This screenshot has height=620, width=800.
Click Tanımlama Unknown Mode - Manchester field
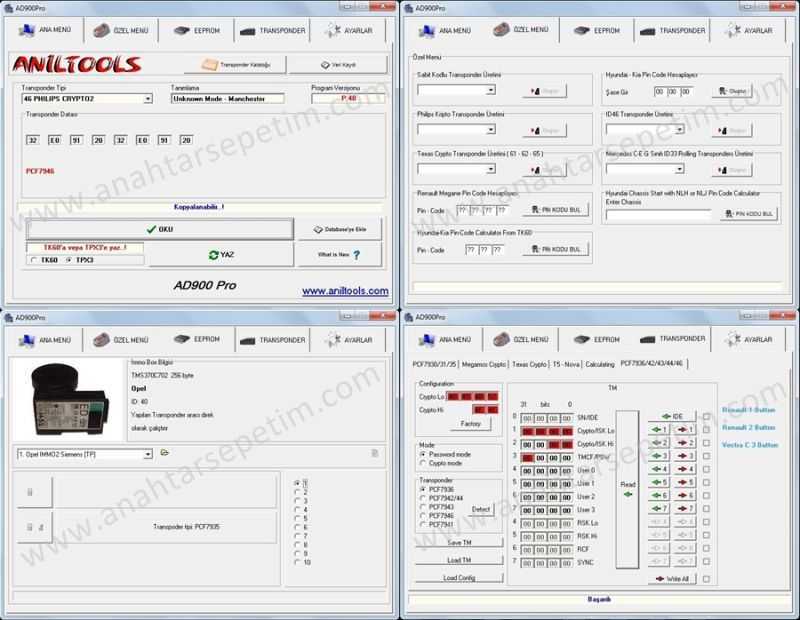(x=228, y=98)
